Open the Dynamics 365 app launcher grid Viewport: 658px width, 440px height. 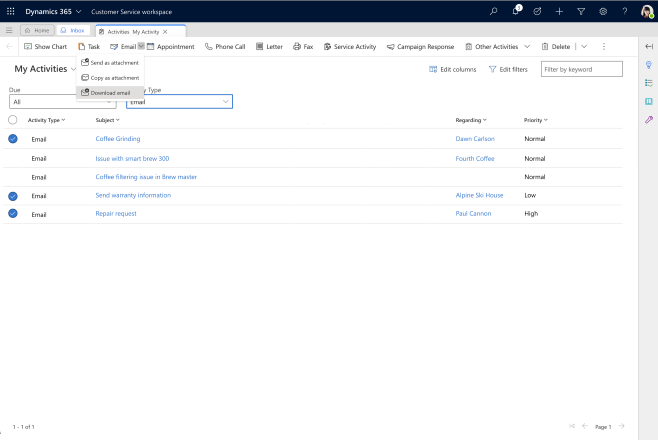click(10, 11)
